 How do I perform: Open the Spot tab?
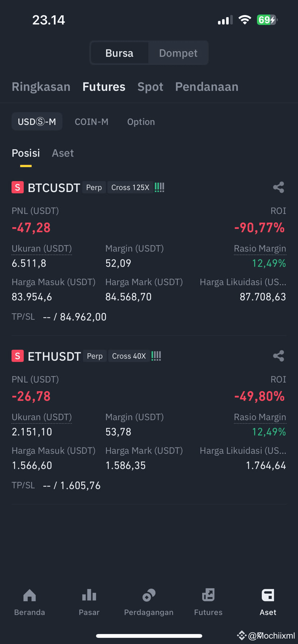click(x=150, y=87)
